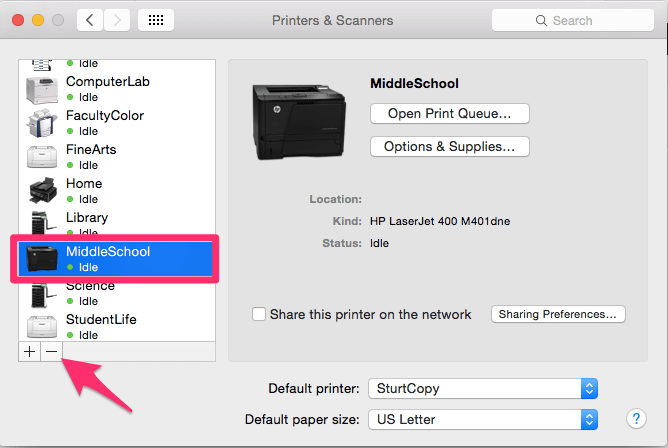Viewport: 668px width, 448px height.
Task: Show all preferences grid button
Action: pyautogui.click(x=156, y=20)
